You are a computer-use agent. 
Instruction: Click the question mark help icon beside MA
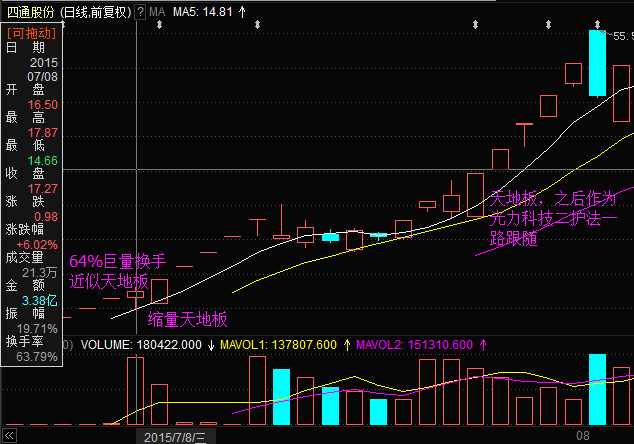pyautogui.click(x=140, y=12)
